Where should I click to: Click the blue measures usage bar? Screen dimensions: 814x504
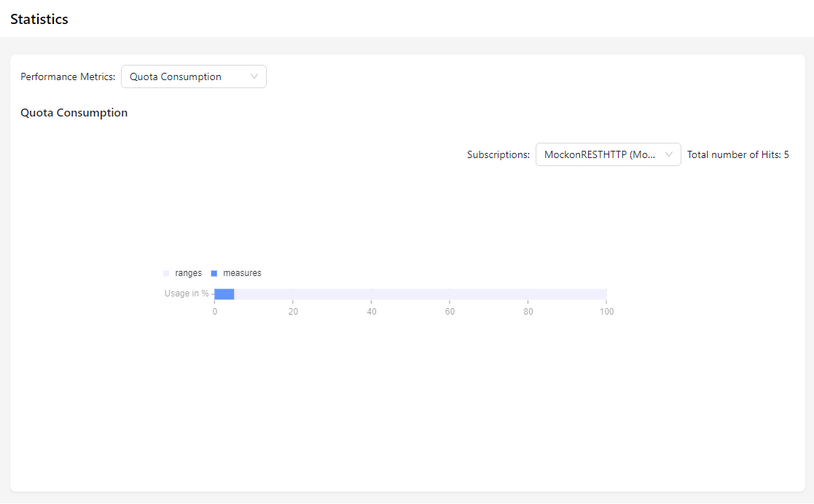224,294
